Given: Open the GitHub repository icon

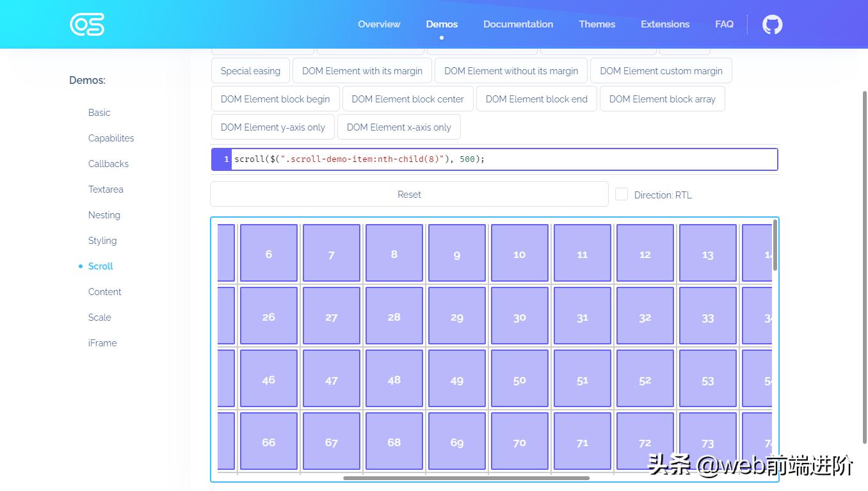Looking at the screenshot, I should [x=772, y=24].
